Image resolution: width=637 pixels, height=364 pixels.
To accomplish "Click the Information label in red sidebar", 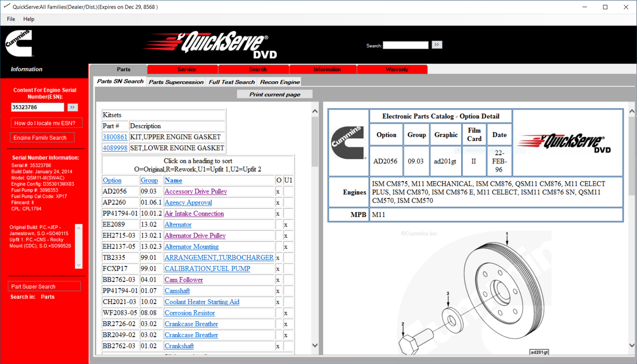I will [26, 69].
